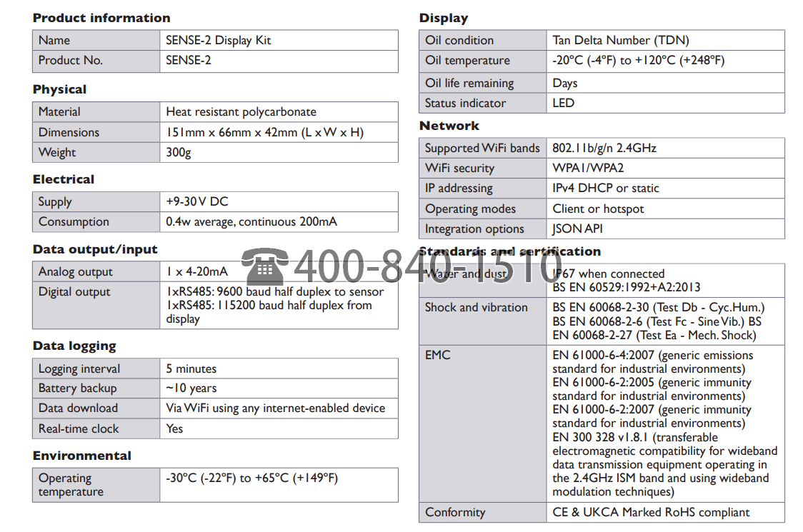Click the 'Analog output' label cell
This screenshot has height=532, width=803.
[x=96, y=272]
